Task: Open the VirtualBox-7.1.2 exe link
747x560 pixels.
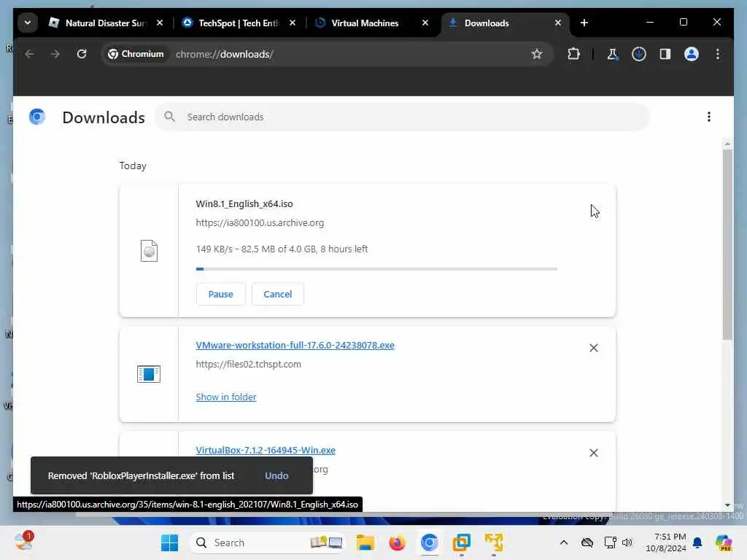Action: (266, 451)
